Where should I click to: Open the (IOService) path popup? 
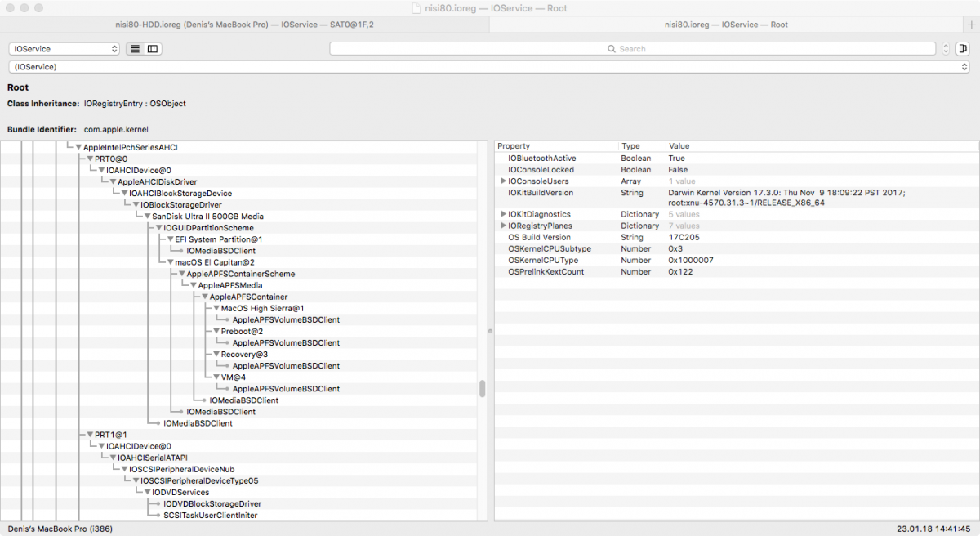pos(489,67)
